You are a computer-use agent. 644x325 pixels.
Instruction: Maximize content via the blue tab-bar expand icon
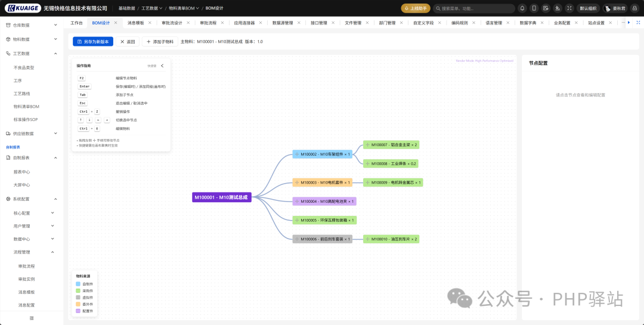point(637,23)
